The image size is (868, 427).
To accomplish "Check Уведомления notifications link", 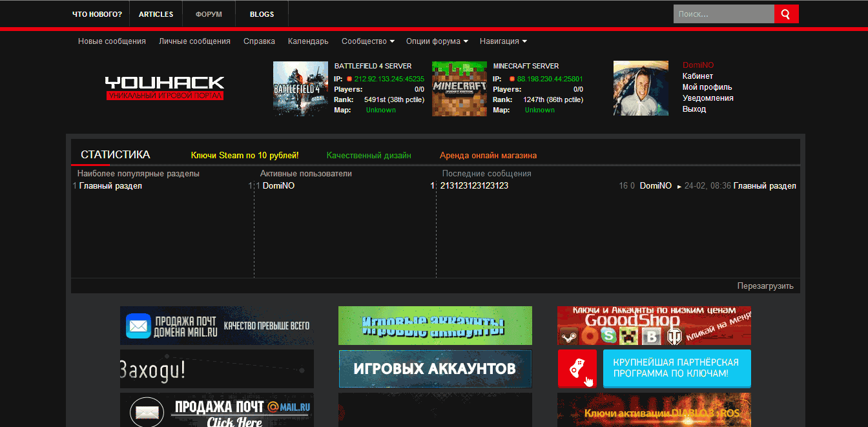I will pos(708,98).
